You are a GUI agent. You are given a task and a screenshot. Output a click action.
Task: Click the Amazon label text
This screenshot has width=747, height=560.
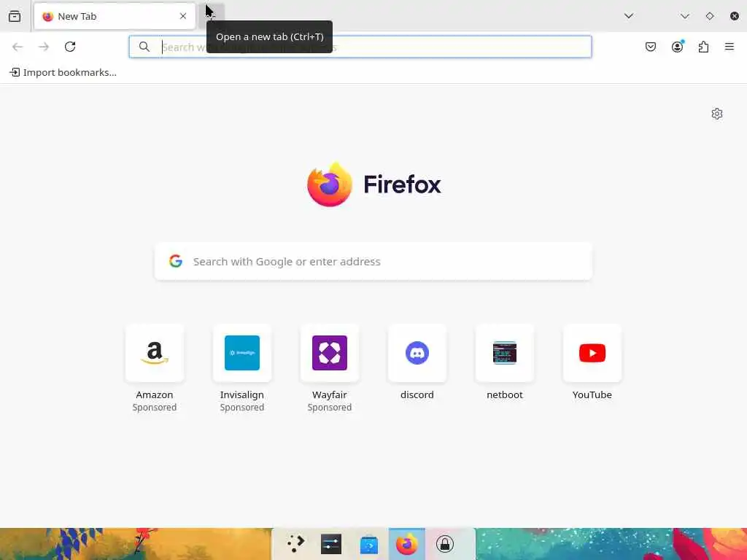coord(155,394)
